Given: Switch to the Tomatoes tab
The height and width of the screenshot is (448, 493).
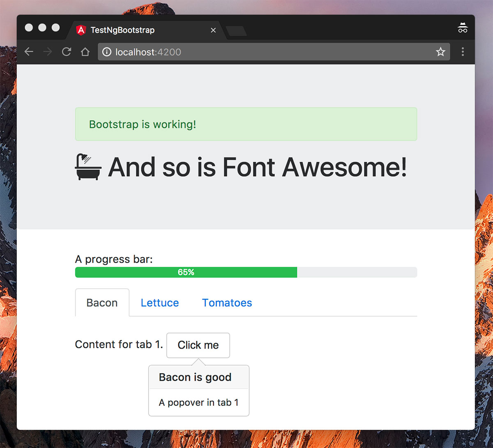Looking at the screenshot, I should (227, 303).
